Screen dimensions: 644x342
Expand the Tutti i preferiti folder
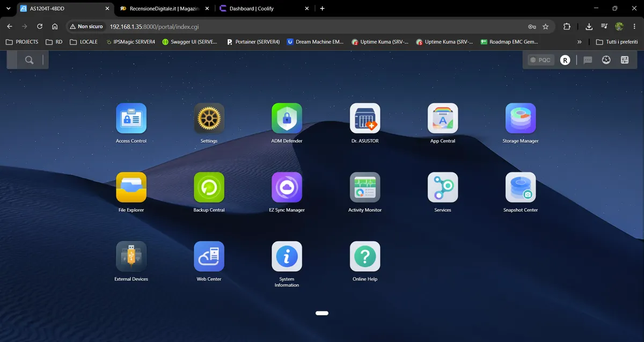click(x=617, y=42)
